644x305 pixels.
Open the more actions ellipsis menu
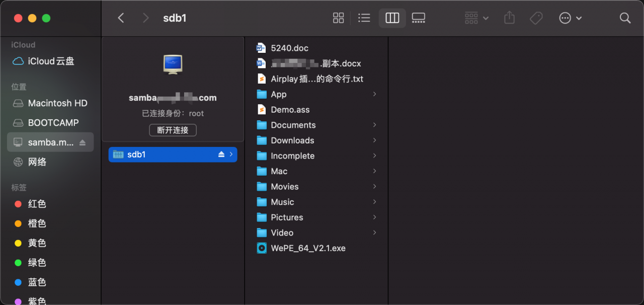[x=571, y=18]
